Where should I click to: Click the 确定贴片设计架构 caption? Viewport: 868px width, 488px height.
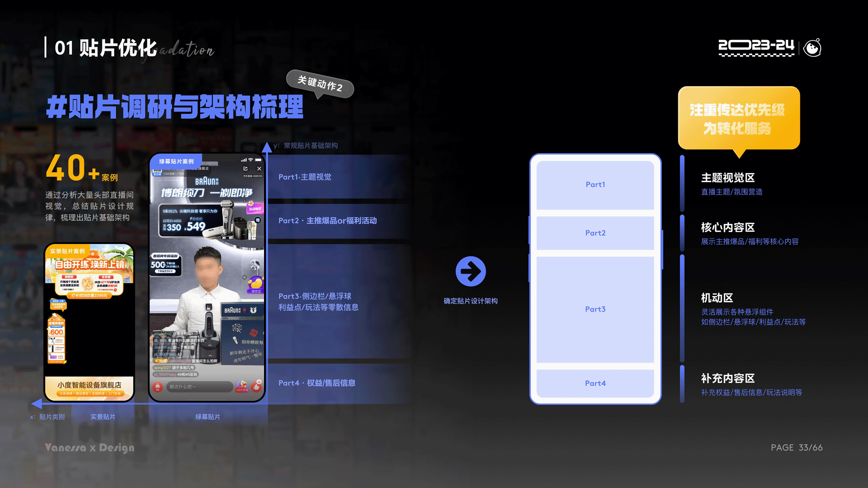click(471, 301)
